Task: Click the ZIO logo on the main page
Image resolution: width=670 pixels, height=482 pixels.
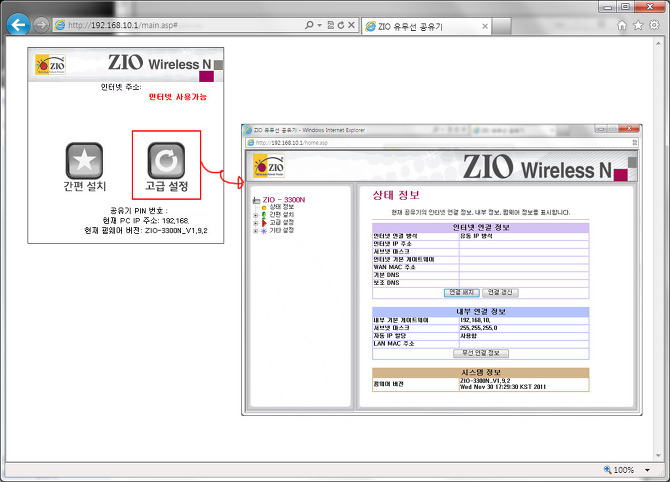Action: pyautogui.click(x=50, y=65)
